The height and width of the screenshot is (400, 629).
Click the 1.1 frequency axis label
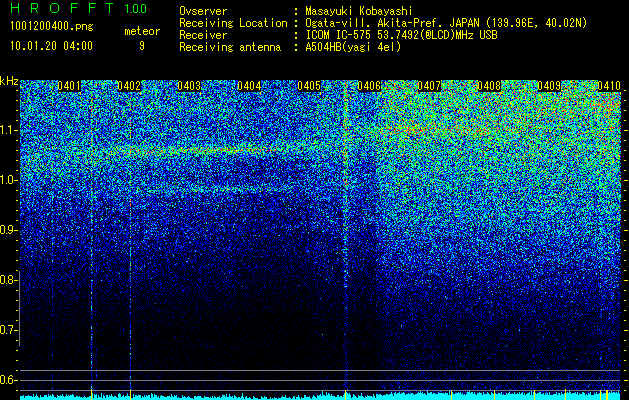[8, 130]
